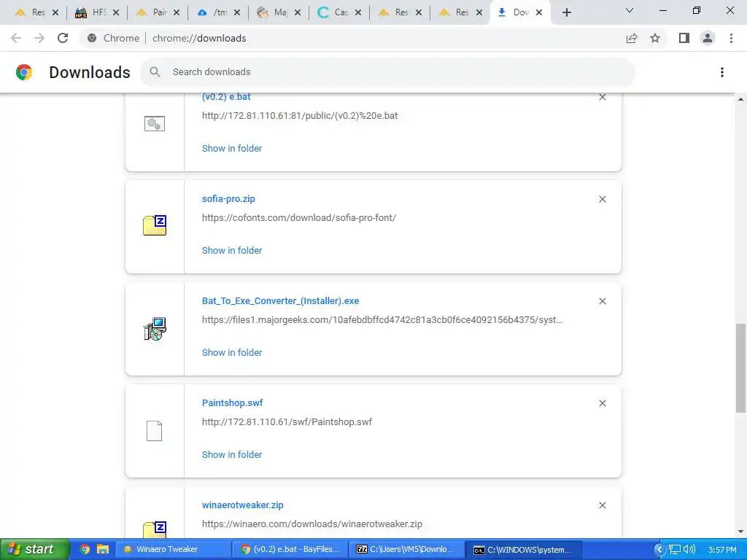Open the tab search chevron
Screen dimensions: 747x560
click(x=630, y=10)
